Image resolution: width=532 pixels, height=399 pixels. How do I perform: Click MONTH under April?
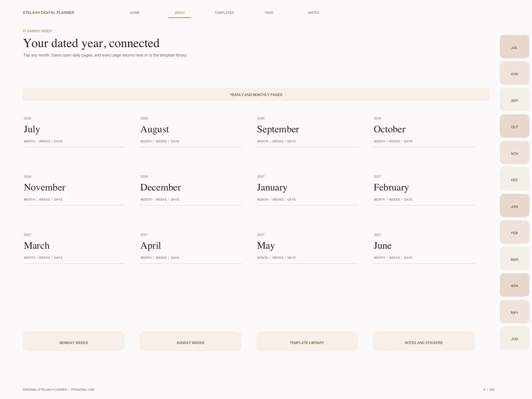(x=146, y=258)
